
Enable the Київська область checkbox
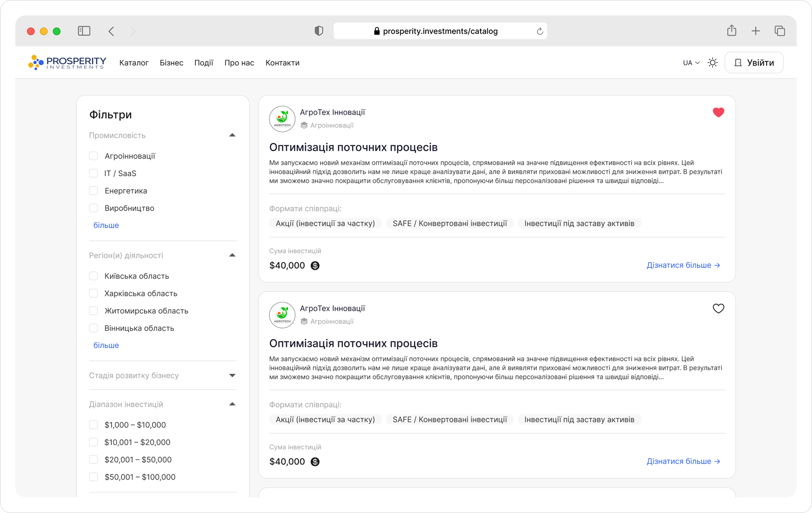pyautogui.click(x=93, y=276)
